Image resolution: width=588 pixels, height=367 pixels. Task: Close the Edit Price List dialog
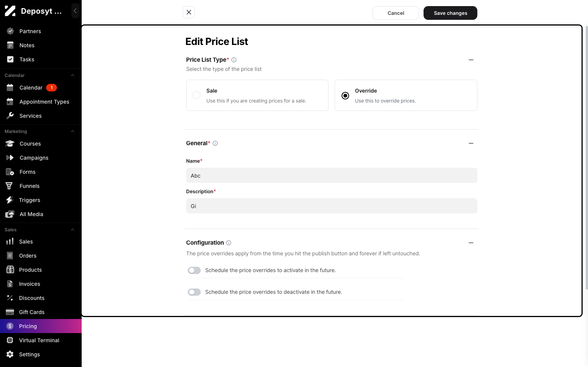click(x=189, y=12)
